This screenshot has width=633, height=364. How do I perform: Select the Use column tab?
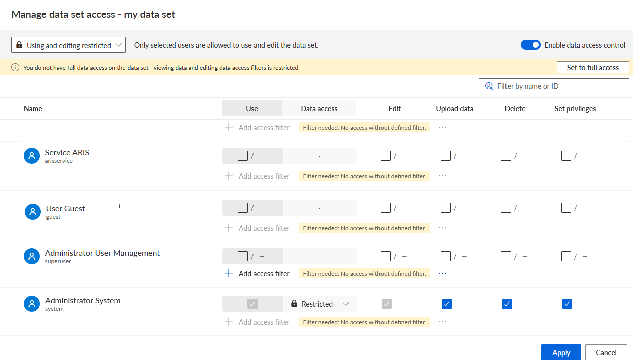click(252, 108)
